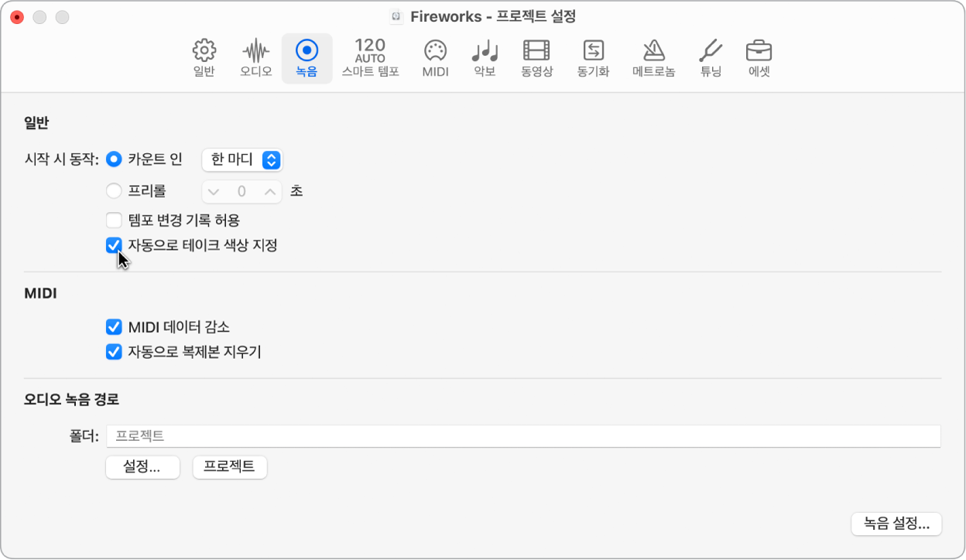Click the pre-roll seconds decrease arrow

coord(214,192)
